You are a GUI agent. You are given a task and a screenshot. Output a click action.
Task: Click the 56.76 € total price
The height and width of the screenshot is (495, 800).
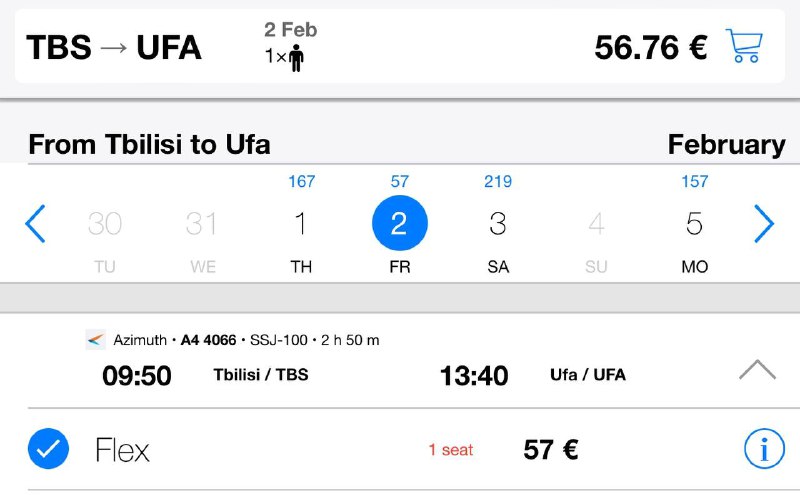[x=651, y=47]
